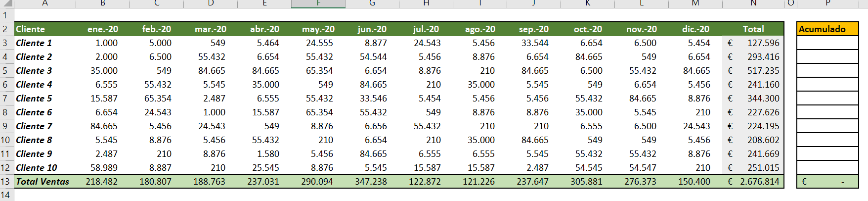Select the mar.-20 header cell
868x201 pixels.
click(211, 29)
